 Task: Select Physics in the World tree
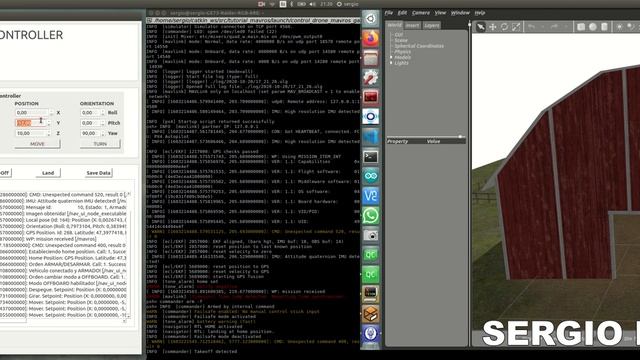coord(402,52)
